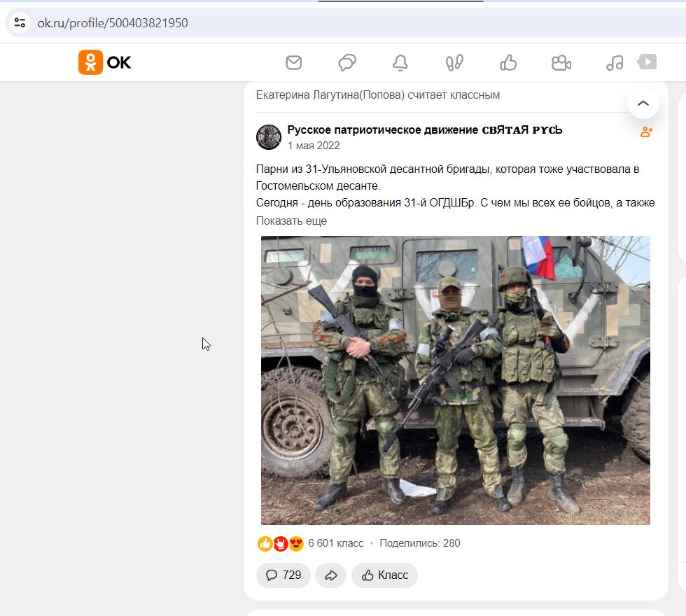Open Русское патриотическое движение group link
The image size is (686, 616).
point(425,130)
